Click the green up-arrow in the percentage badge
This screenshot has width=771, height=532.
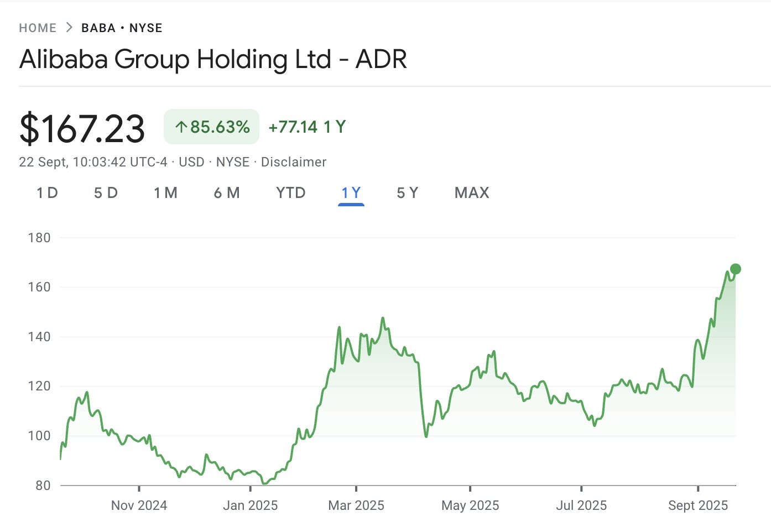point(181,127)
